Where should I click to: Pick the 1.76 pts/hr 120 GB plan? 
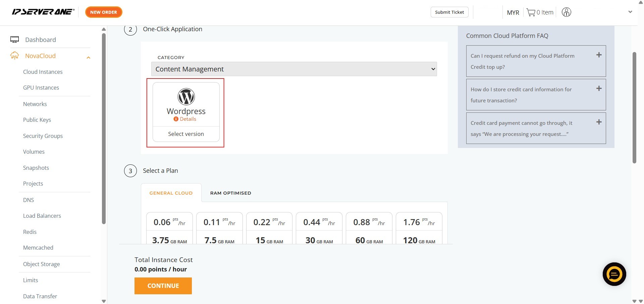coord(419,228)
